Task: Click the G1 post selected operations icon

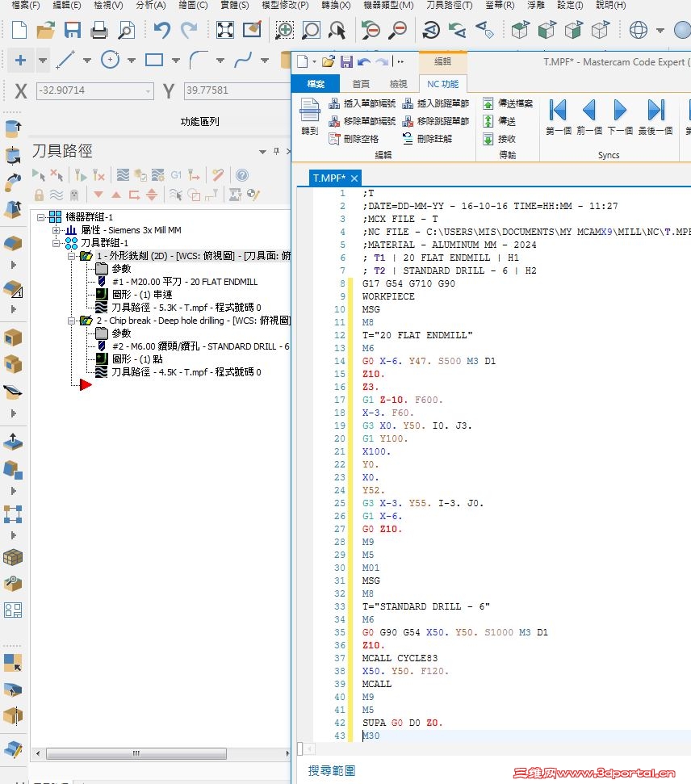Action: coord(176,175)
